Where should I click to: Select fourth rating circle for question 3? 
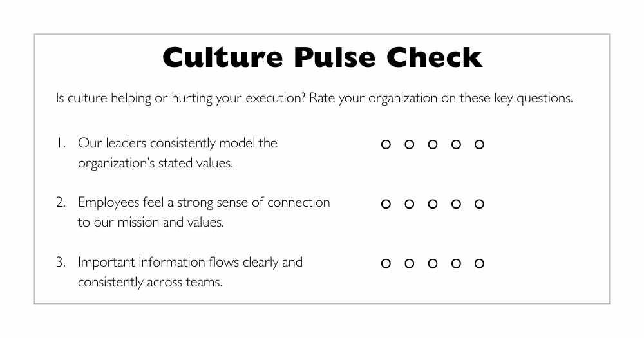tap(456, 263)
